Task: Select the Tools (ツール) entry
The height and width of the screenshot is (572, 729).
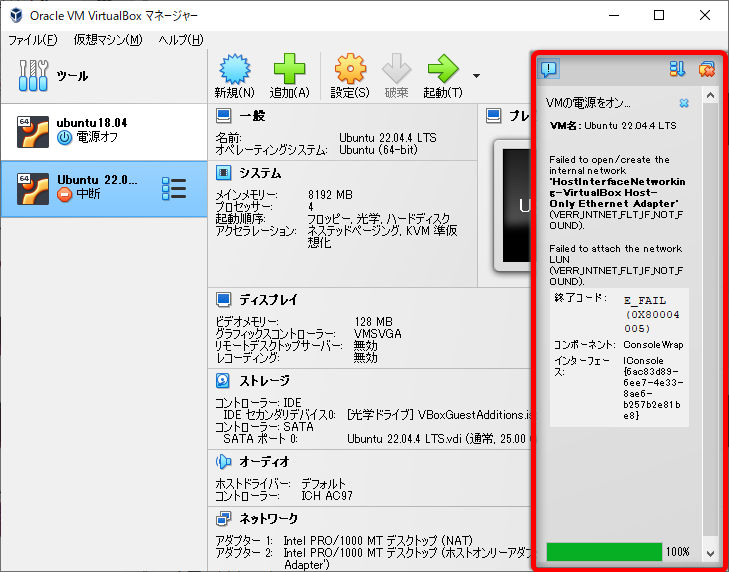Action: point(103,76)
